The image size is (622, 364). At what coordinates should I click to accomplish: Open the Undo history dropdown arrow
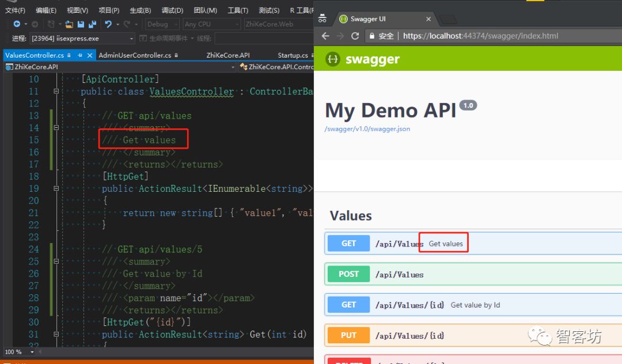coord(118,24)
